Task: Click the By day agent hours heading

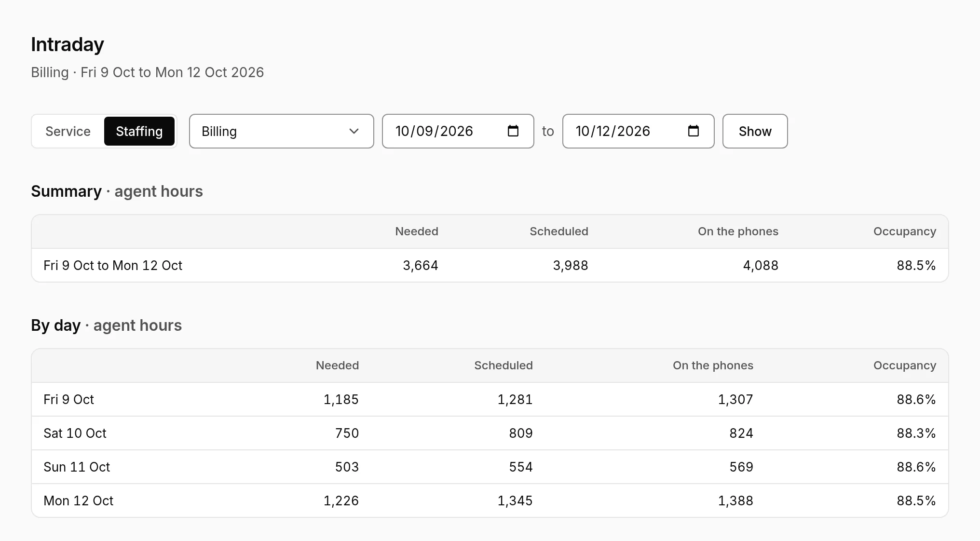Action: [107, 325]
